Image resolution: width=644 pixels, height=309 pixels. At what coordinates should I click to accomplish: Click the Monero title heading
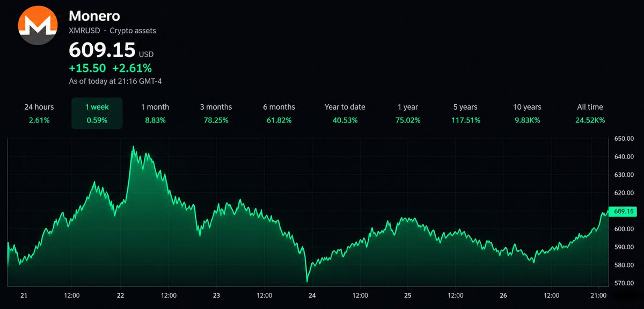[x=94, y=16]
